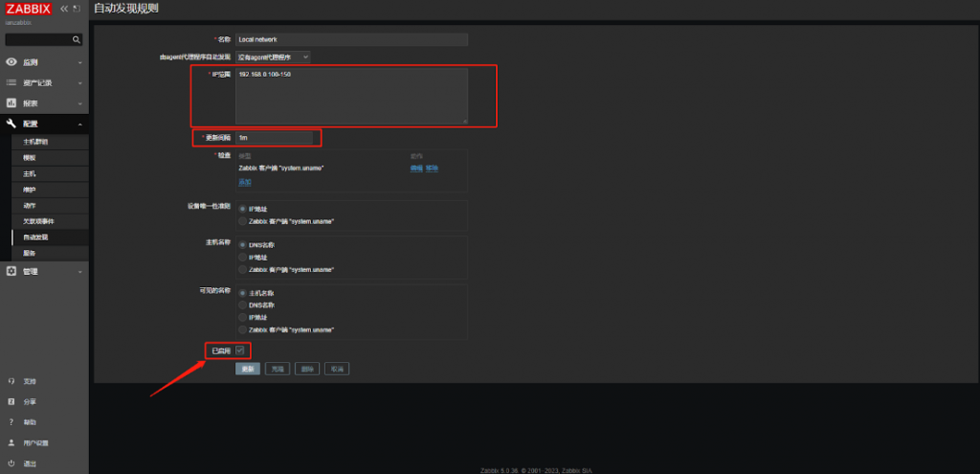Open the 模板 submenu item
980x474 pixels.
coord(50,158)
